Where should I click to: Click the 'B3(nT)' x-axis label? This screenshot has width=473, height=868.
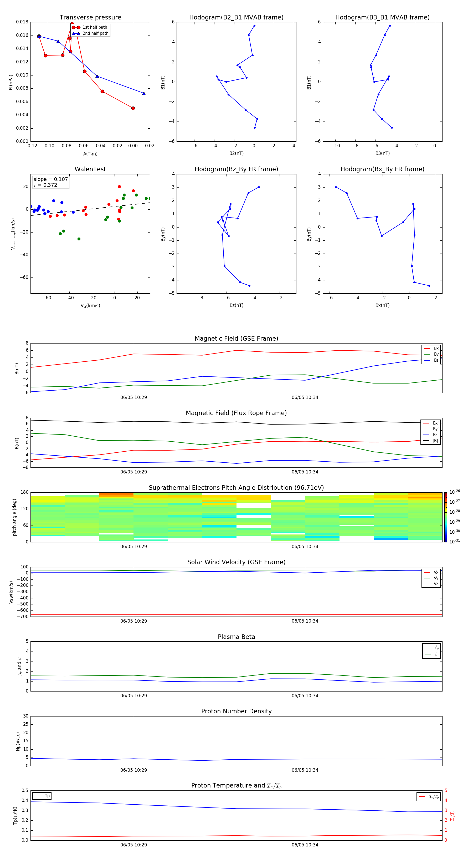coord(382,153)
